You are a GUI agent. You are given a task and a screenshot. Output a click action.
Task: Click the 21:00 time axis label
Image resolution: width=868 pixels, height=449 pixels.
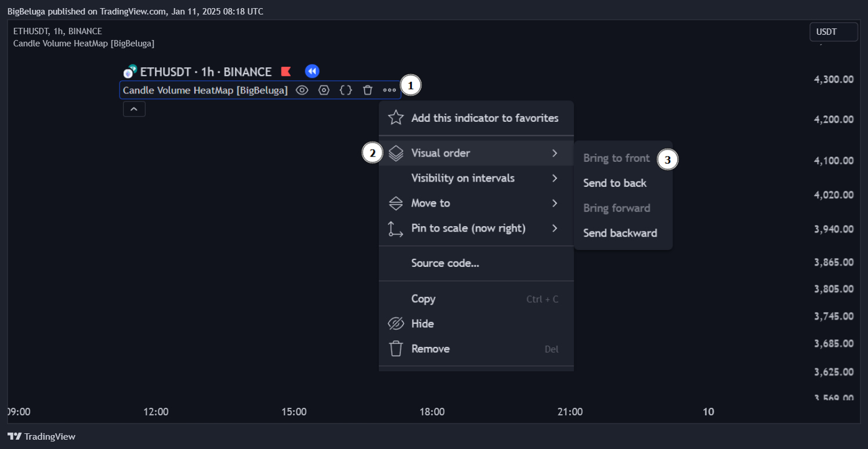(570, 412)
